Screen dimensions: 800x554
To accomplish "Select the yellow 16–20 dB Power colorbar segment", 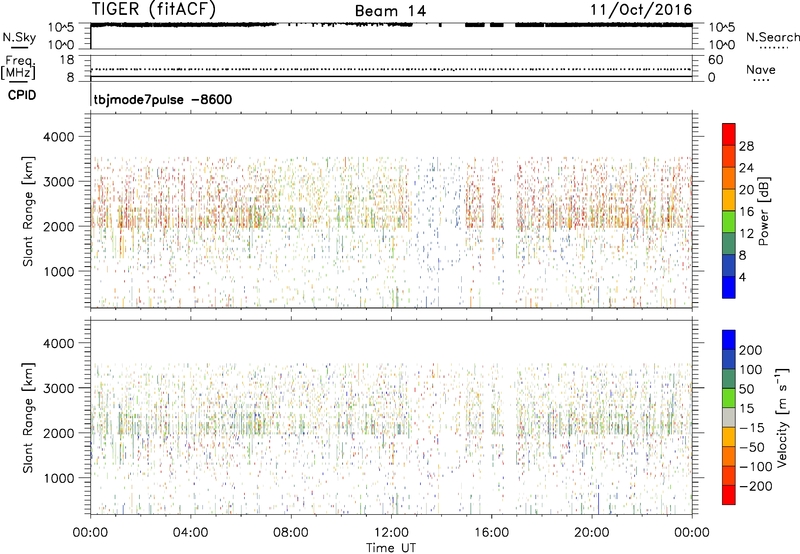I will [729, 200].
